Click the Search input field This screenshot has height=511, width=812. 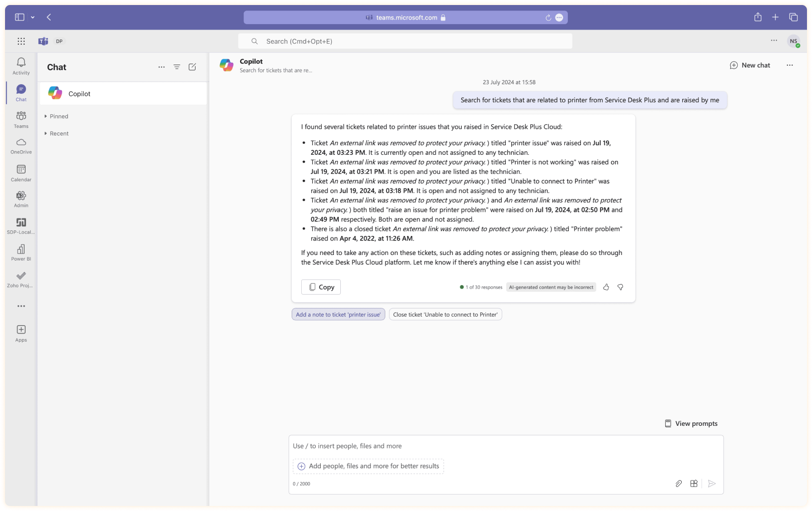[x=405, y=41]
